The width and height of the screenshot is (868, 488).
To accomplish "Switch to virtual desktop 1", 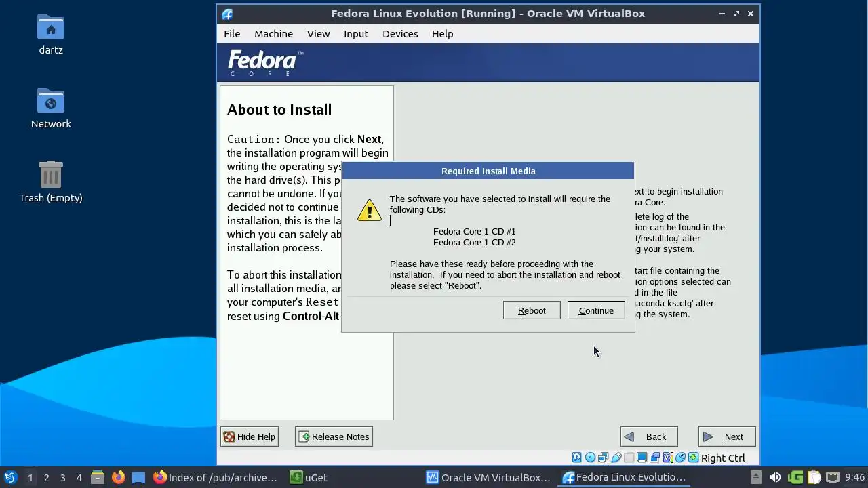I will point(30,477).
